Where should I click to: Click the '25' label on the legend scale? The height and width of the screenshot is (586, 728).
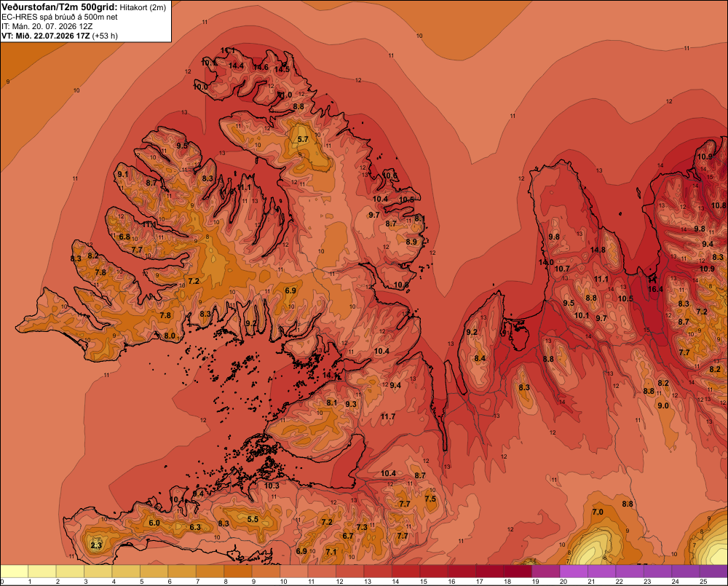(x=703, y=582)
